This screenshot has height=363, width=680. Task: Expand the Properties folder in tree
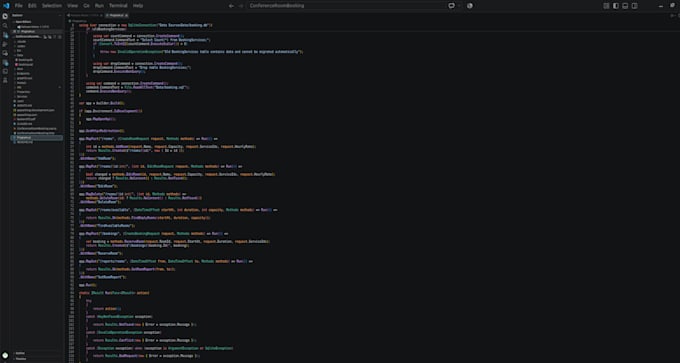pos(23,92)
